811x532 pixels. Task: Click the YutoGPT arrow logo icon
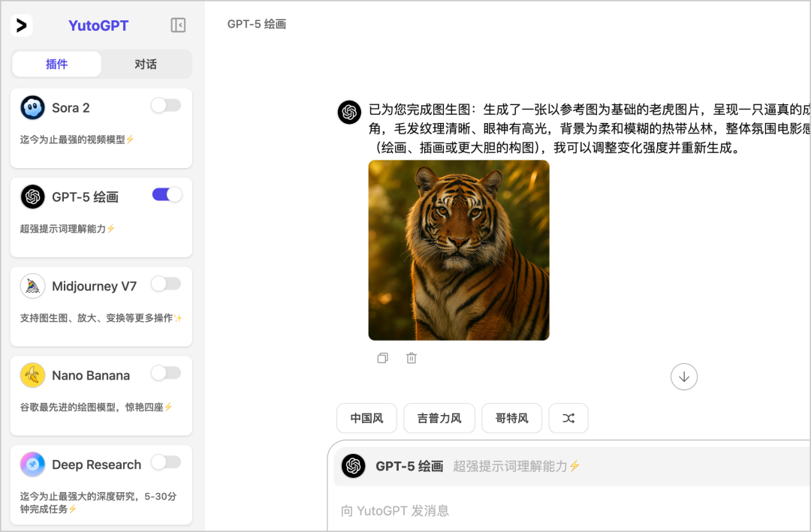(21, 25)
